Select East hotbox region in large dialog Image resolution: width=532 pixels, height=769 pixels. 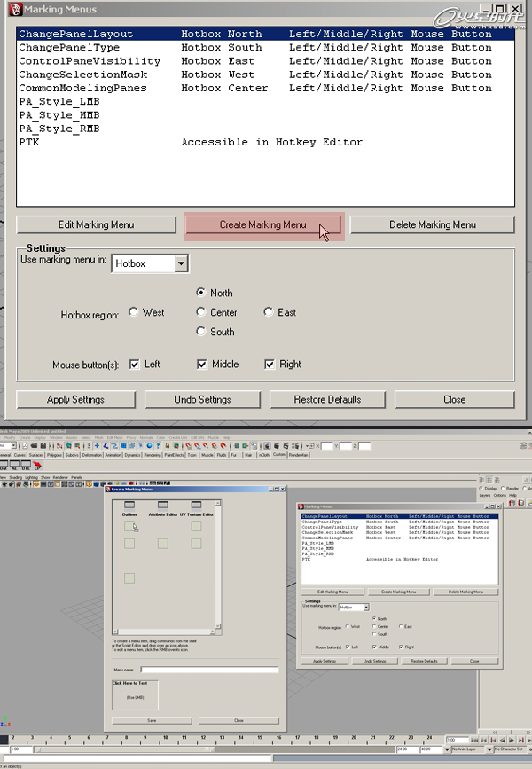coord(268,312)
